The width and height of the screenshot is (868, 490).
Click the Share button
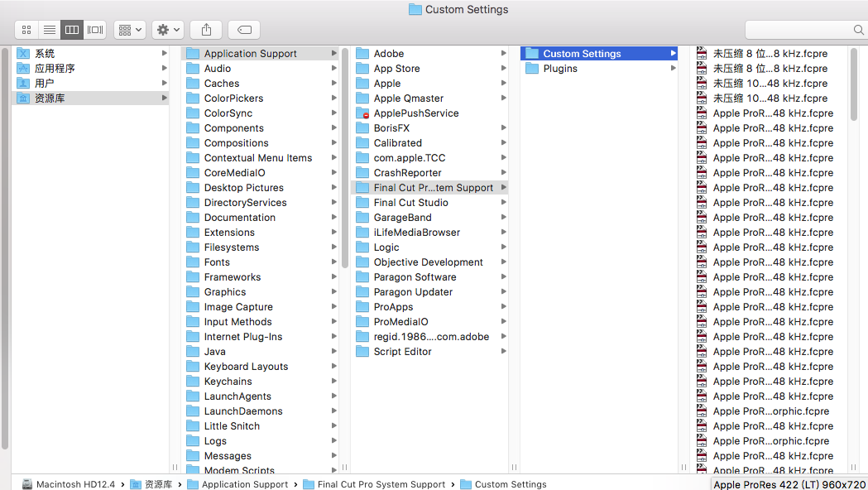tap(206, 30)
